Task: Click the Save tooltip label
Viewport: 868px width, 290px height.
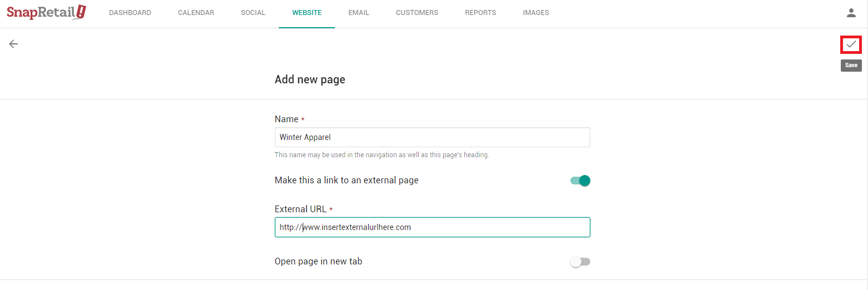Action: (851, 65)
